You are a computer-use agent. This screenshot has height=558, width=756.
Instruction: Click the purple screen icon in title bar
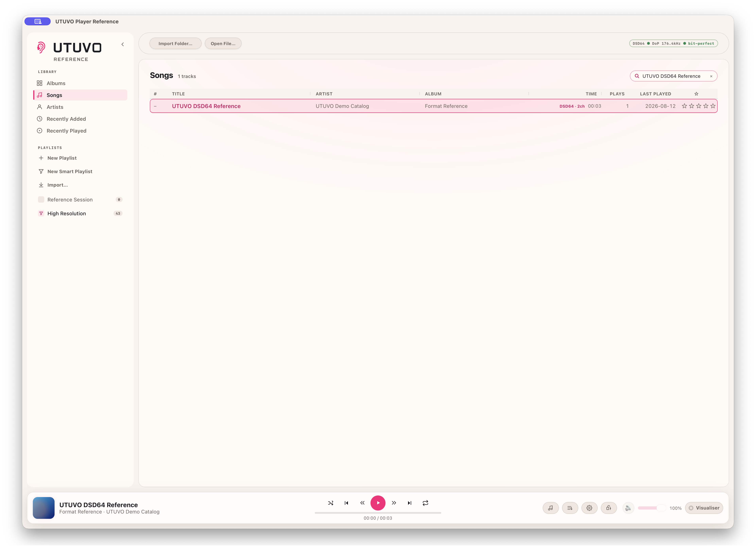pyautogui.click(x=38, y=21)
